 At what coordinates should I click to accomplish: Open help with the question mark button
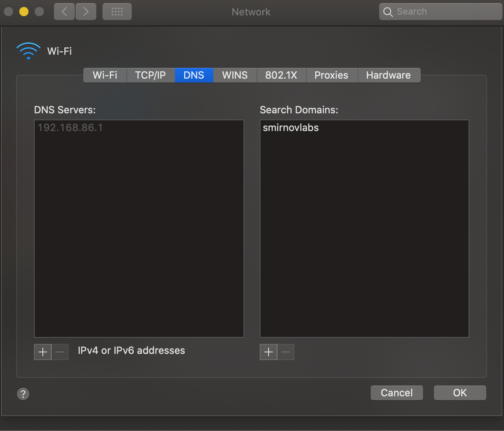23,394
